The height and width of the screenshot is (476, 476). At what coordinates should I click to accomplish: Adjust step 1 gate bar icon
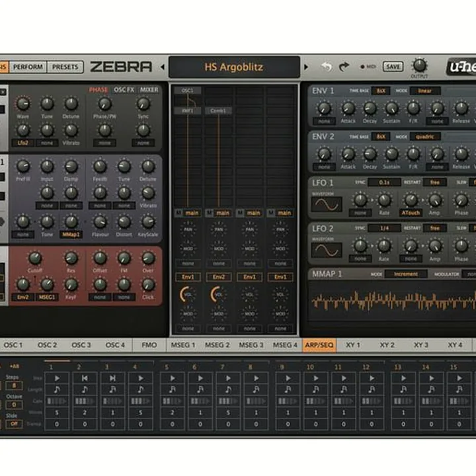click(57, 401)
